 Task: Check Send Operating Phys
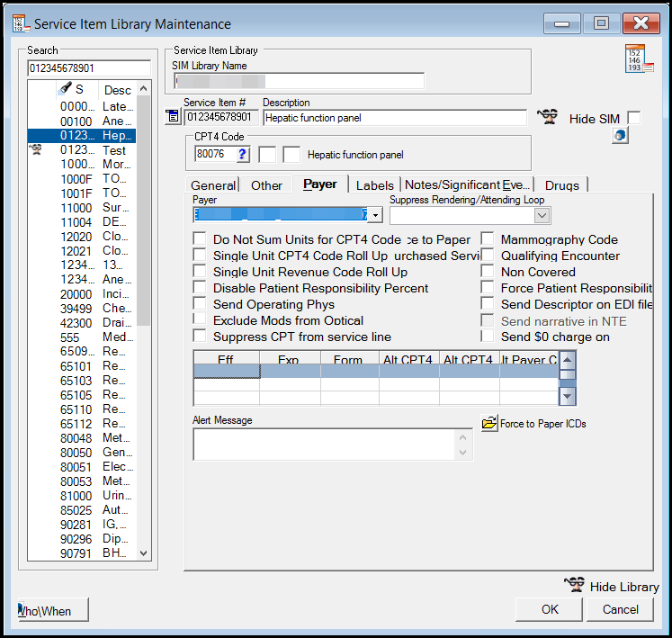tap(200, 303)
